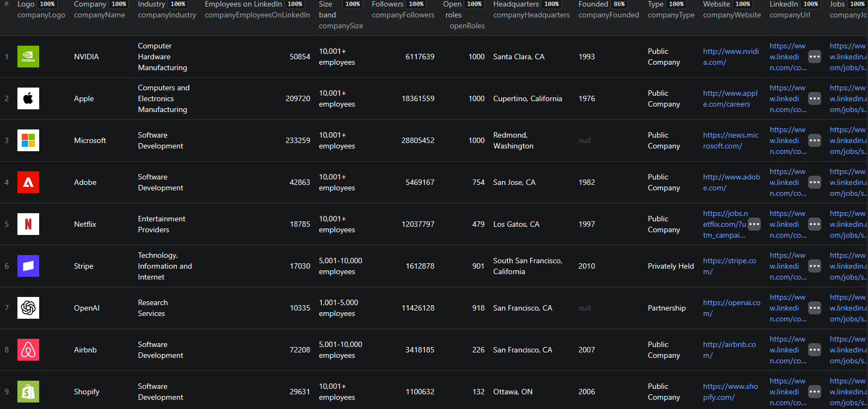Open Apple's LinkedIn company URL
The image size is (868, 409).
point(788,98)
